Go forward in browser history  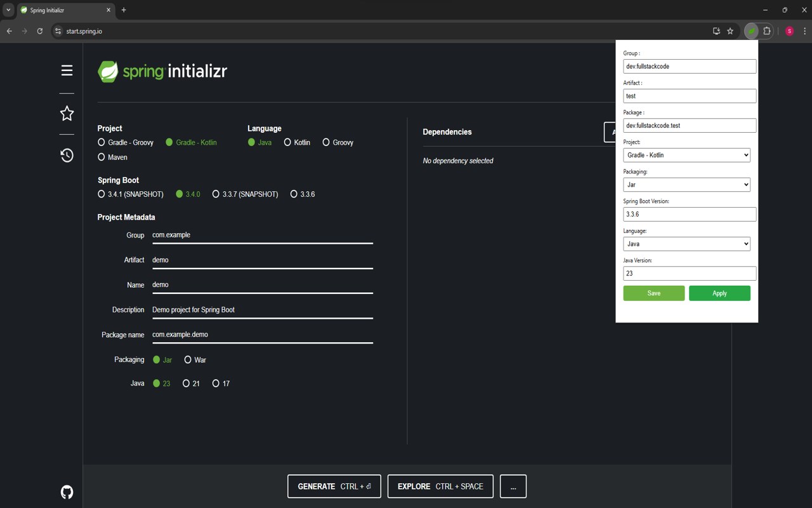[24, 31]
